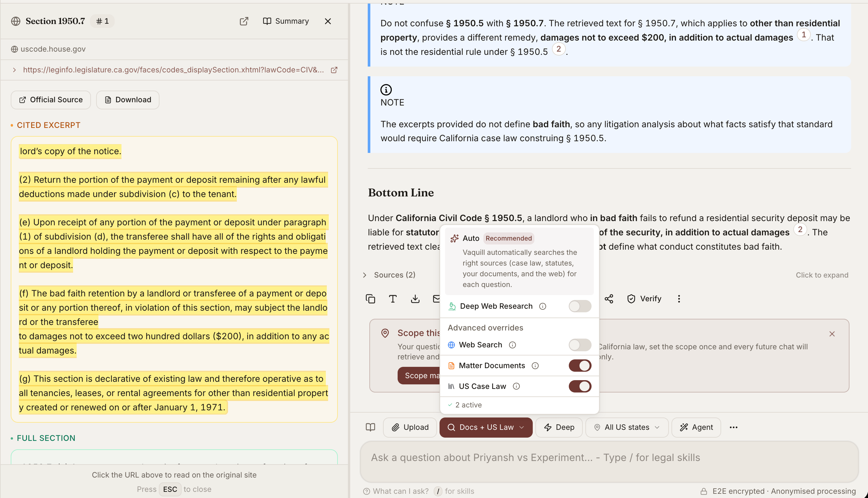
Task: Click the Scope matter button
Action: pos(419,376)
